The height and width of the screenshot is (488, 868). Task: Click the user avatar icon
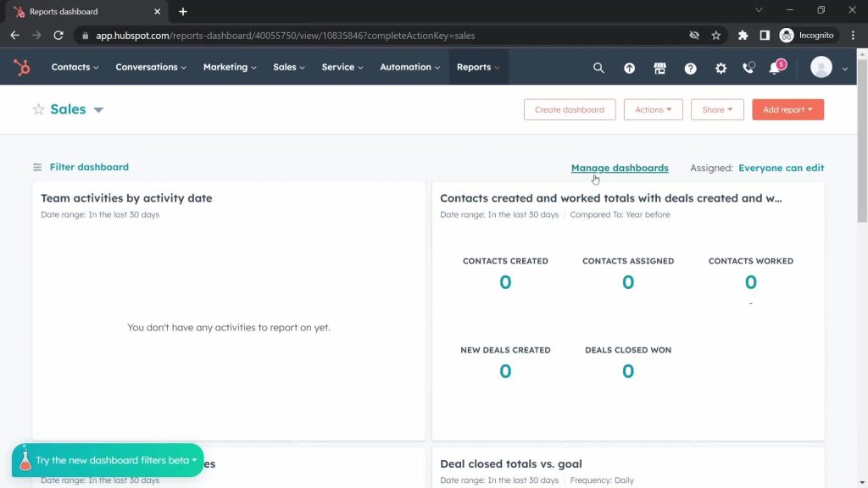[821, 67]
